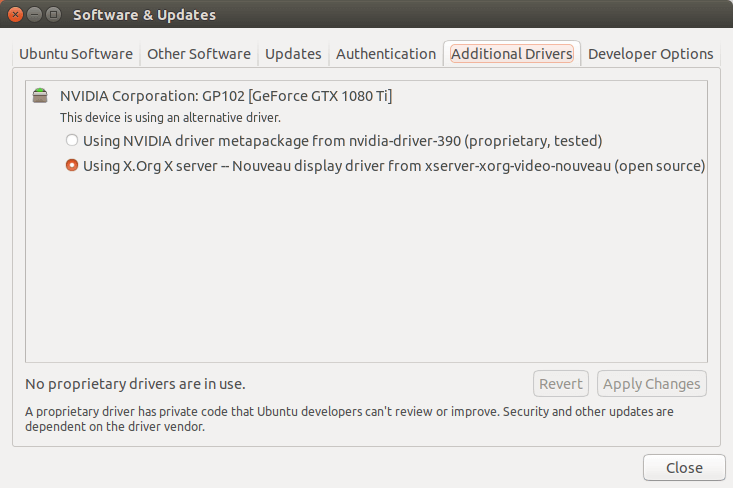
Task: Close the window using the red title bar button
Action: click(x=13, y=15)
